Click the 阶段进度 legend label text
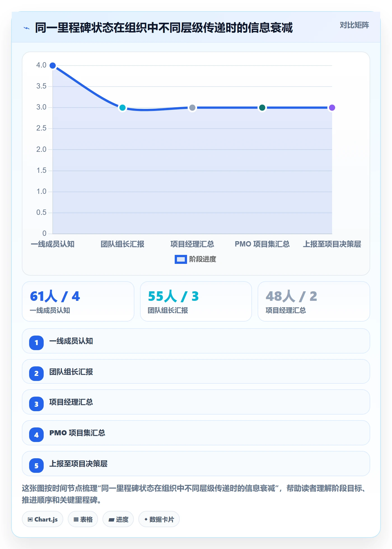 pos(203,259)
